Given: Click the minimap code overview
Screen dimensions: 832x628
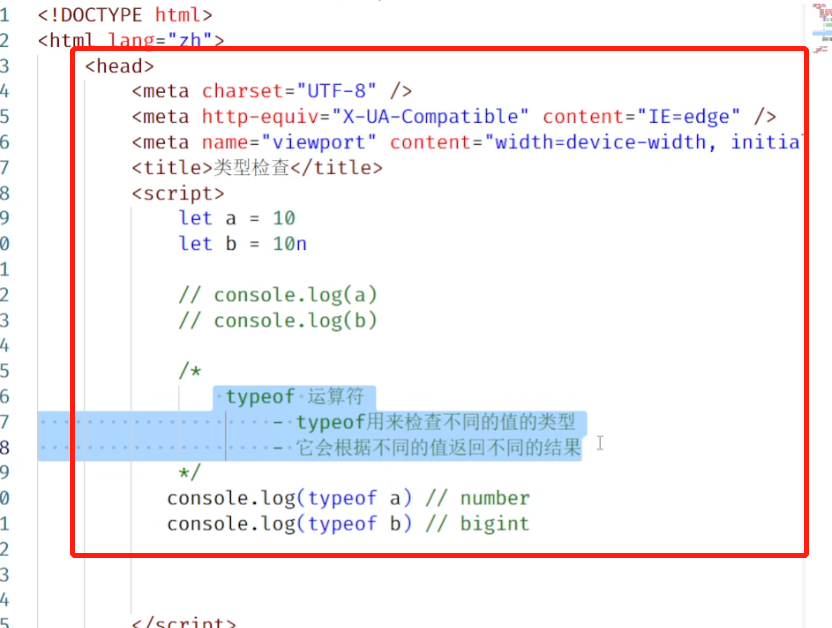Looking at the screenshot, I should coord(821,29).
